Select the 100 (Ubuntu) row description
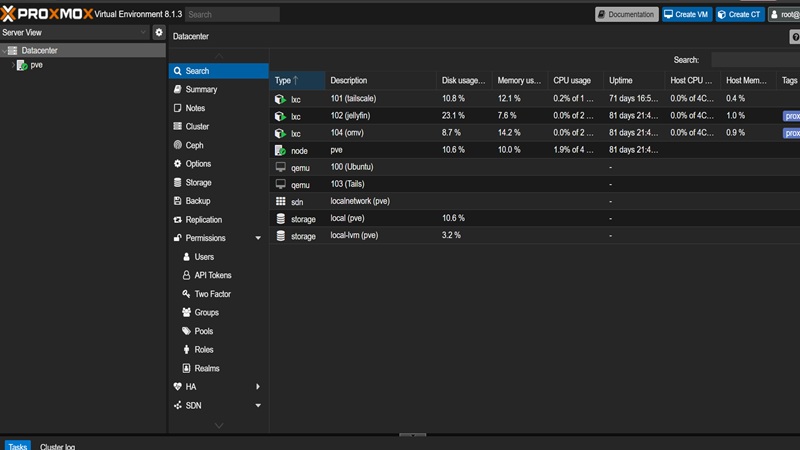This screenshot has height=450, width=800. 352,167
